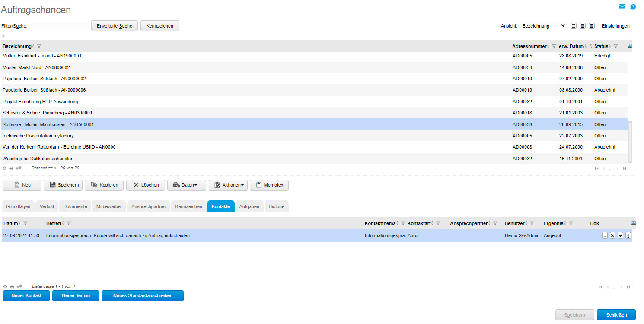
Task: Click the Kennzeichen button next to search
Action: [x=160, y=26]
